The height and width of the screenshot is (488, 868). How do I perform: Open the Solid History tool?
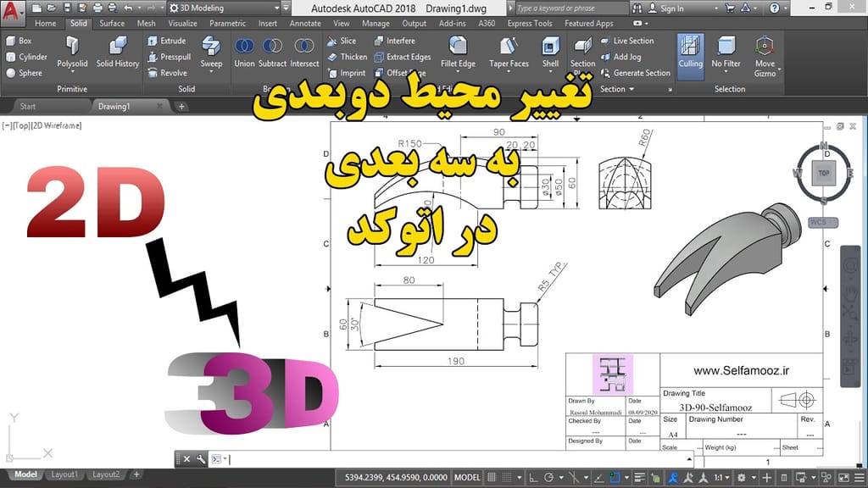(x=117, y=53)
